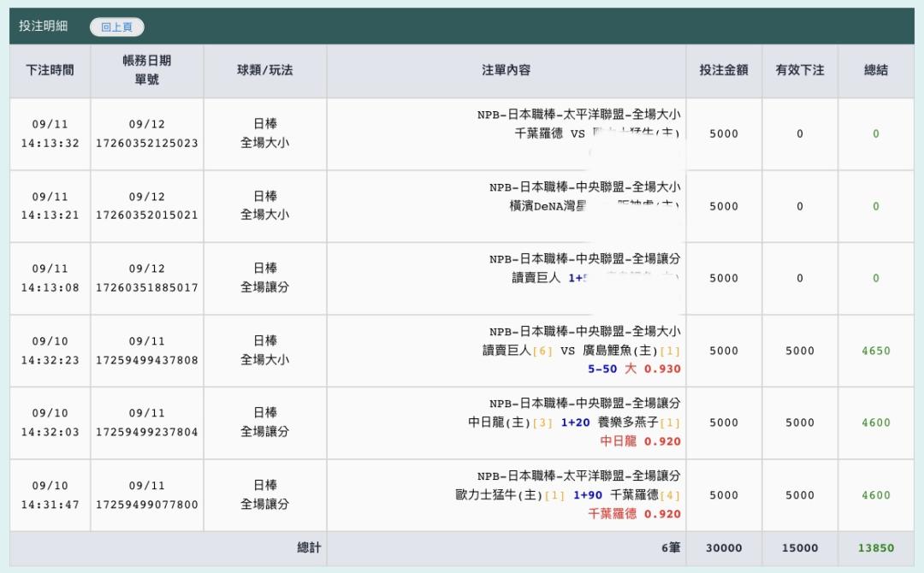Select the 球類/玩法 column header

coord(265,70)
